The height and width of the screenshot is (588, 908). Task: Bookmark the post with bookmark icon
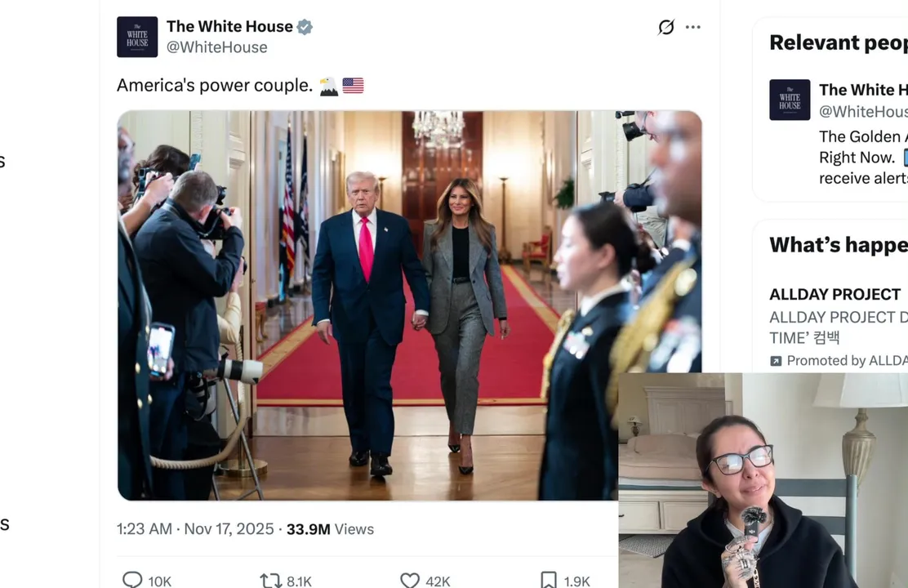(x=549, y=581)
